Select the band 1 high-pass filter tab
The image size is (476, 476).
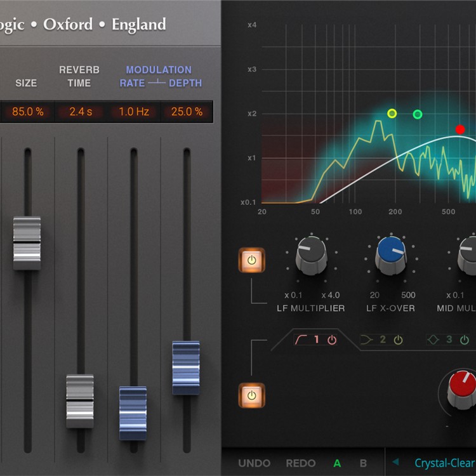click(x=314, y=340)
